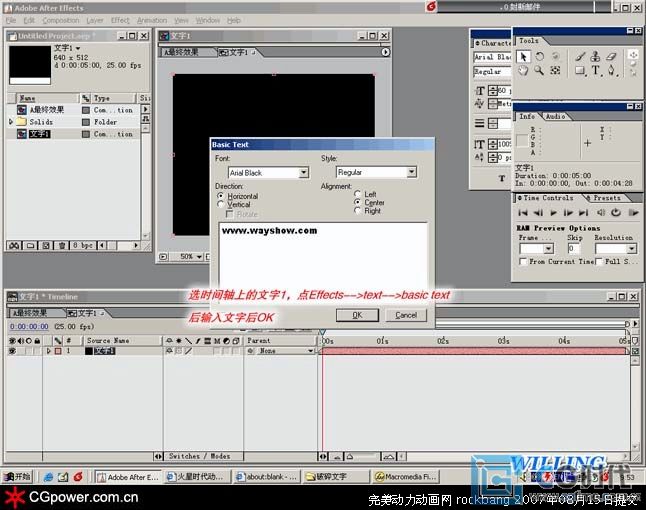Select Horizontal direction radio button
Viewport: 646px width, 510px height.
click(x=221, y=196)
